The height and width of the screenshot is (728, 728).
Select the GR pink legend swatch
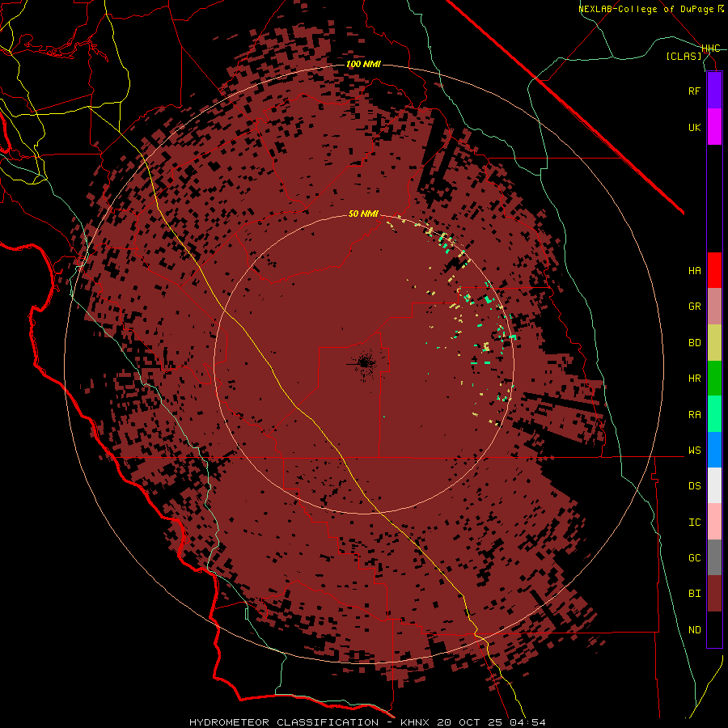714,307
